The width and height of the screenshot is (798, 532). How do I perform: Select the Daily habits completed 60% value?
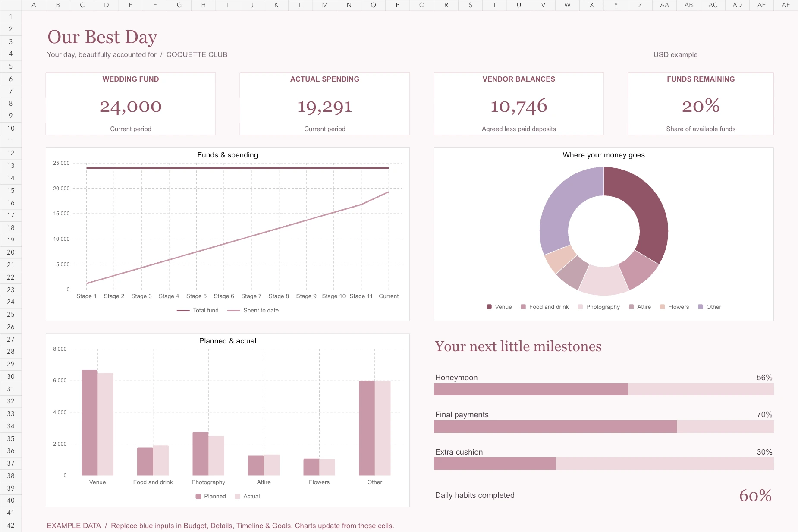pos(755,495)
